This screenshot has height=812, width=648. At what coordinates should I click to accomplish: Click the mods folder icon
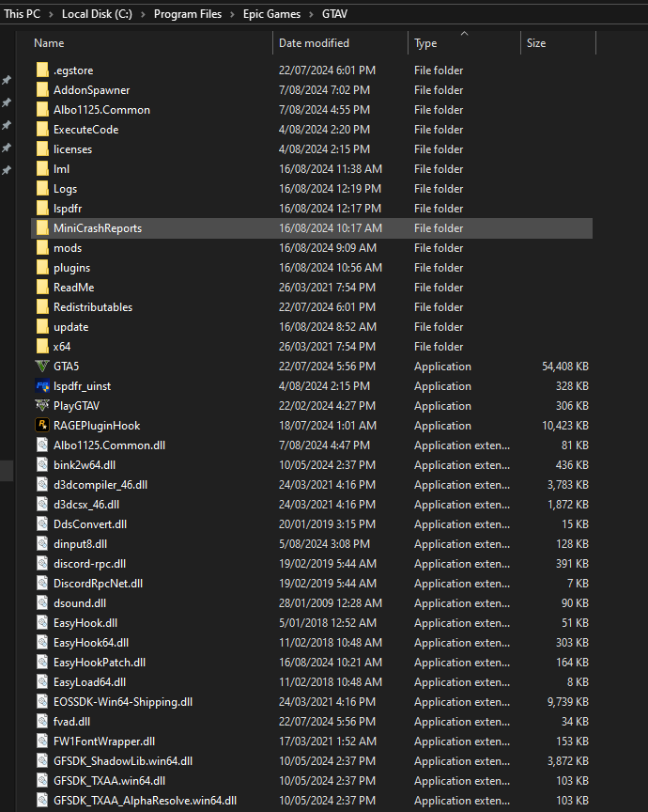coord(42,247)
